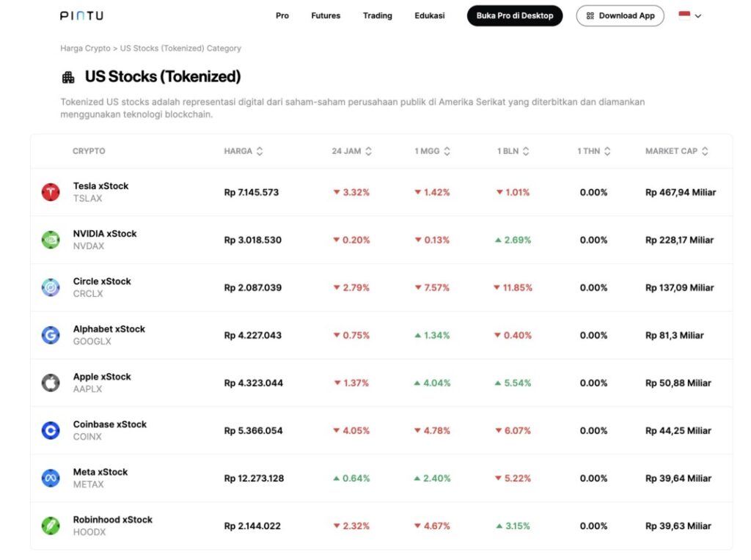Sort table by MARKET CAP column
Screen dimensions: 751x560
[677, 151]
